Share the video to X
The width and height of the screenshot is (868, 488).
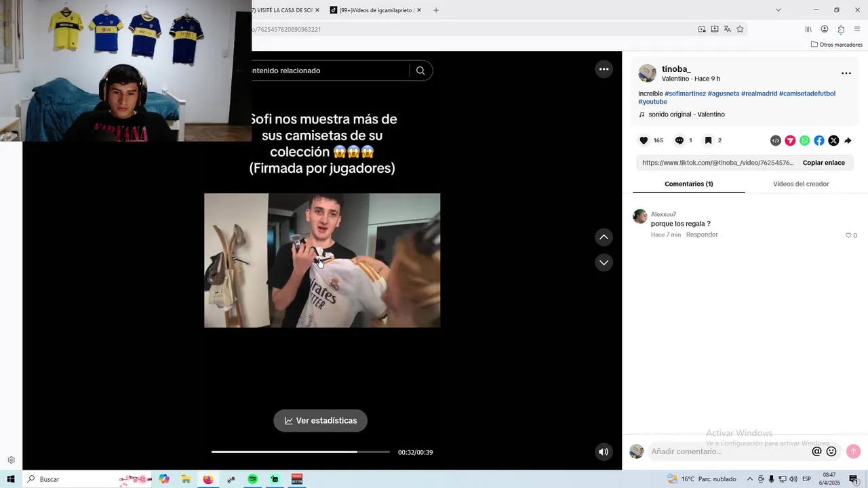[x=833, y=140]
